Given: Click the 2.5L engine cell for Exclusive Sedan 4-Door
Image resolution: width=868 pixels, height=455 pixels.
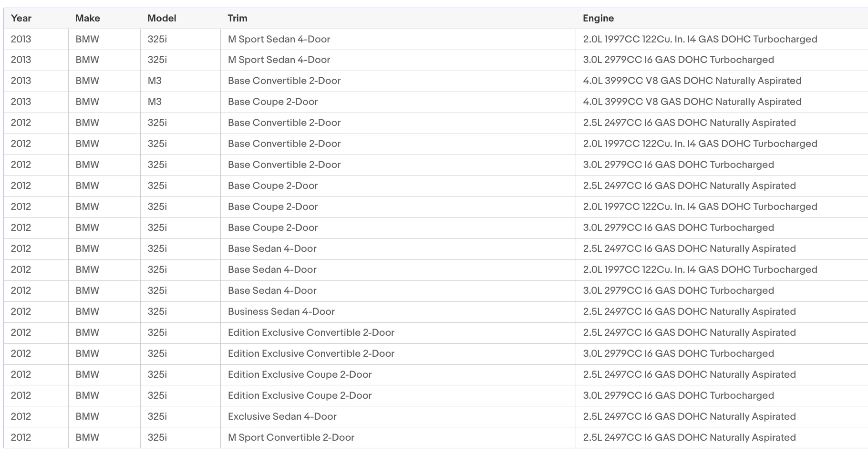Looking at the screenshot, I should (x=722, y=417).
